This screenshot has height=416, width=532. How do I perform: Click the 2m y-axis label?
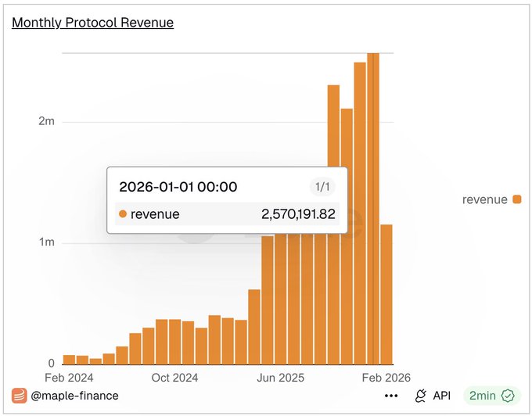(46, 120)
